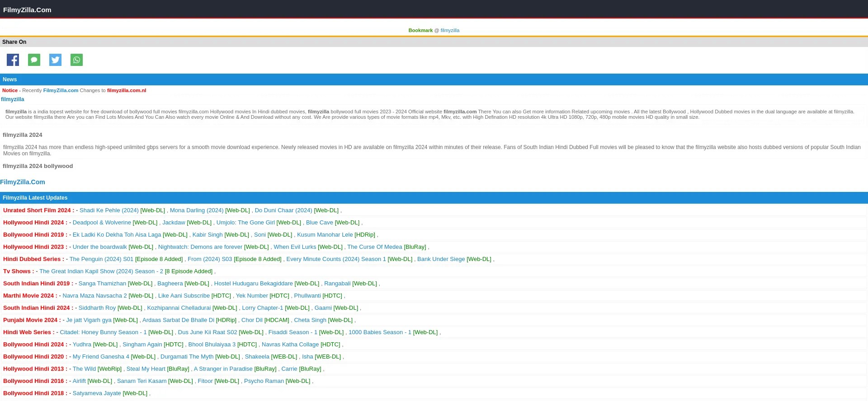Open My Friend Ganesha 4 link
This screenshot has width=868, height=401.
(x=101, y=357)
